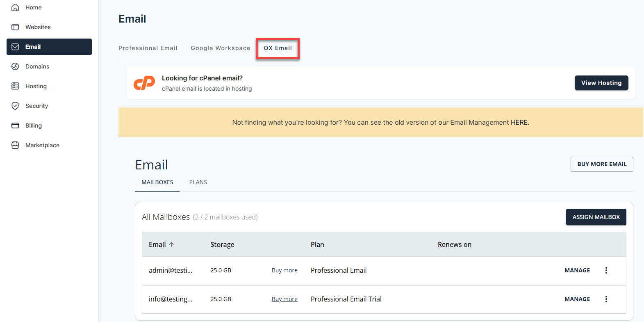644x322 pixels.
Task: Click the Hosting server icon
Action: pos(15,86)
